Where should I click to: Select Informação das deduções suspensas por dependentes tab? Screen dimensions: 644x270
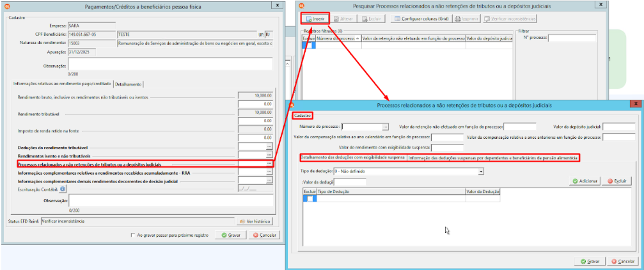[x=493, y=158]
